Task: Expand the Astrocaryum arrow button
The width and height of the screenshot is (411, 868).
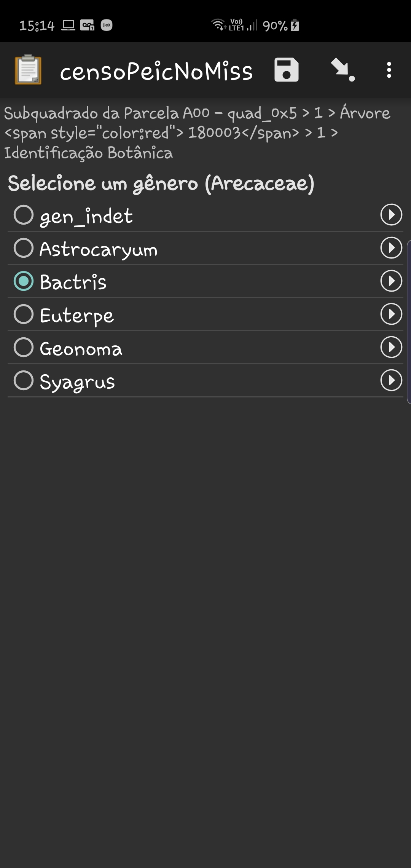Action: (391, 248)
